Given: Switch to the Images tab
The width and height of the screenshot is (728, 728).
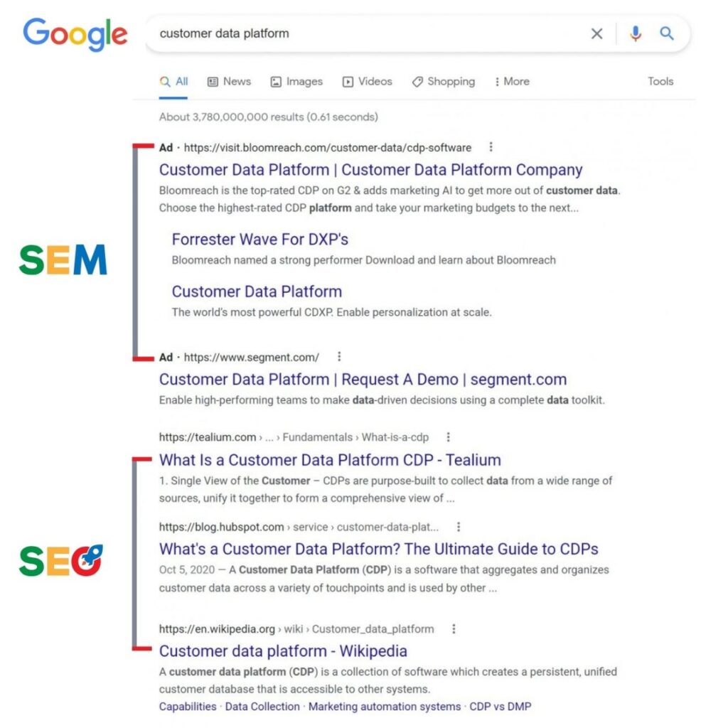Looking at the screenshot, I should click(x=296, y=81).
